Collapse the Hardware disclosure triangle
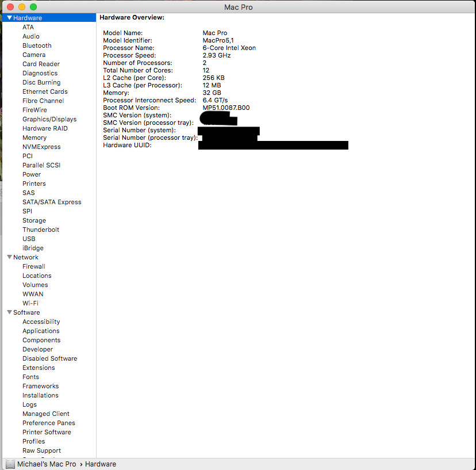This screenshot has height=470, width=476. 9,18
